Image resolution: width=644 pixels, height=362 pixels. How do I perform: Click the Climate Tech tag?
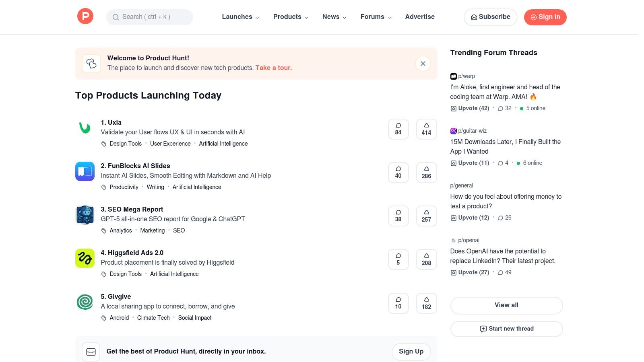click(153, 318)
